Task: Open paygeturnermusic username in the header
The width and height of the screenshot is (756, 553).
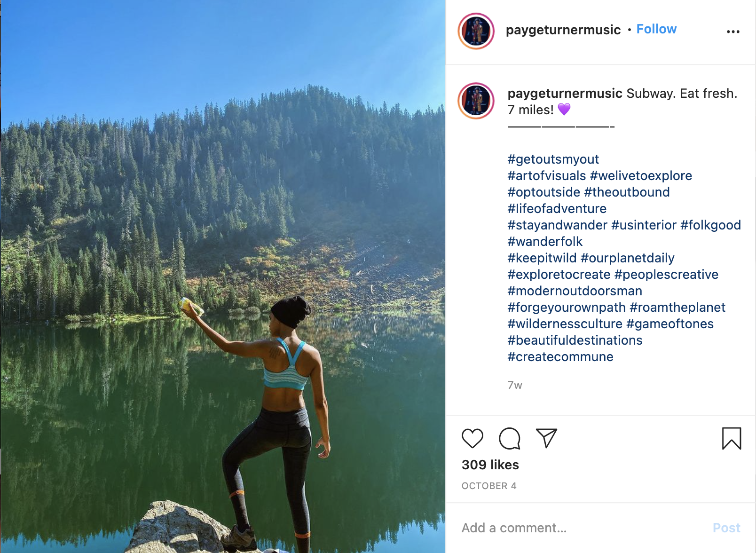Action: pos(563,30)
